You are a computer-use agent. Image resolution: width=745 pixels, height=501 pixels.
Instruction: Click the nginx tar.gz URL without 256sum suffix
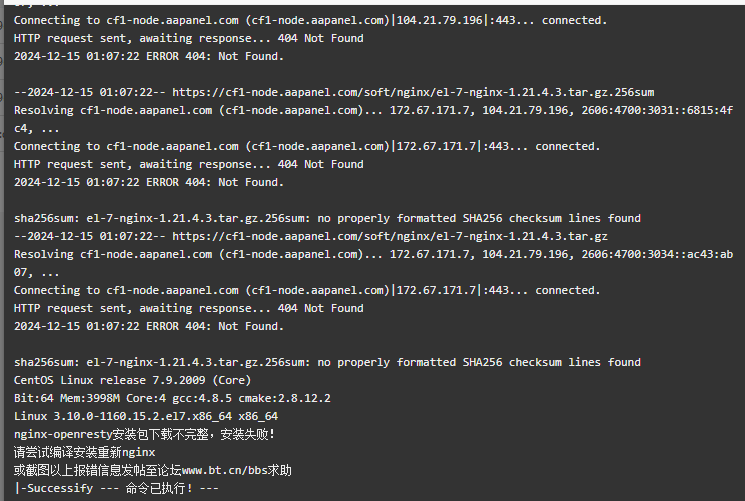[390, 236]
